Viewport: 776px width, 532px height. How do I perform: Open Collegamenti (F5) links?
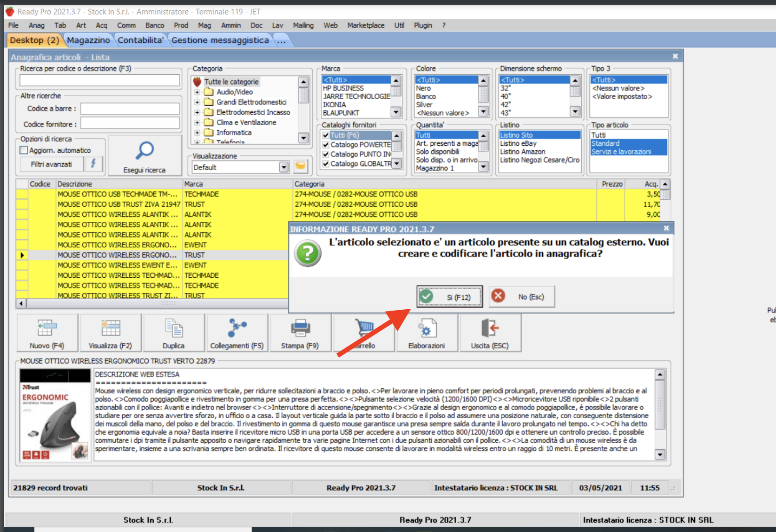click(x=237, y=333)
